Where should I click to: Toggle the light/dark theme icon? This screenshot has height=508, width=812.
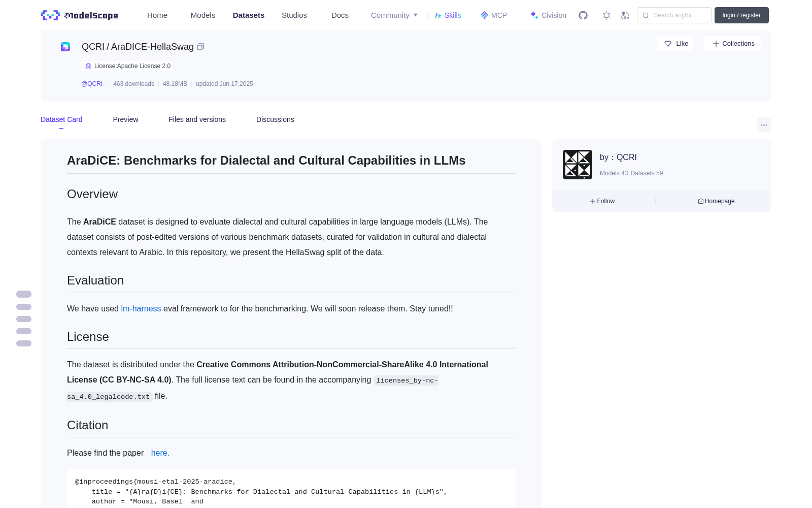point(606,15)
